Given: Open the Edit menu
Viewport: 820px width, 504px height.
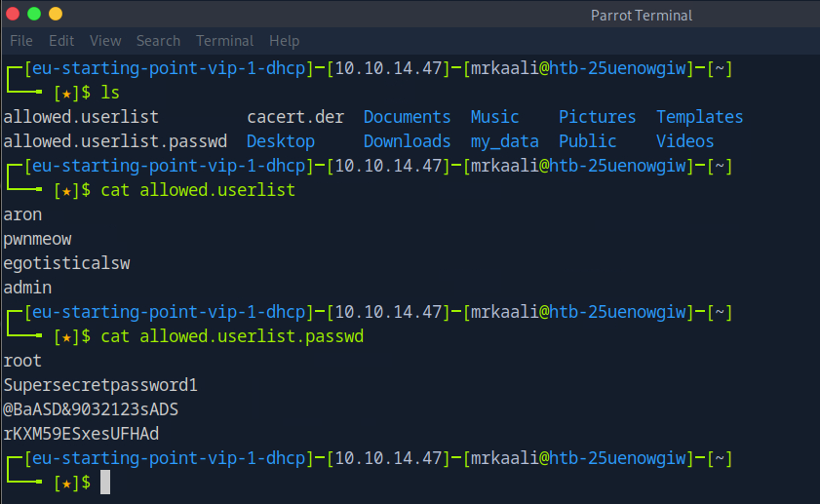Looking at the screenshot, I should point(61,41).
